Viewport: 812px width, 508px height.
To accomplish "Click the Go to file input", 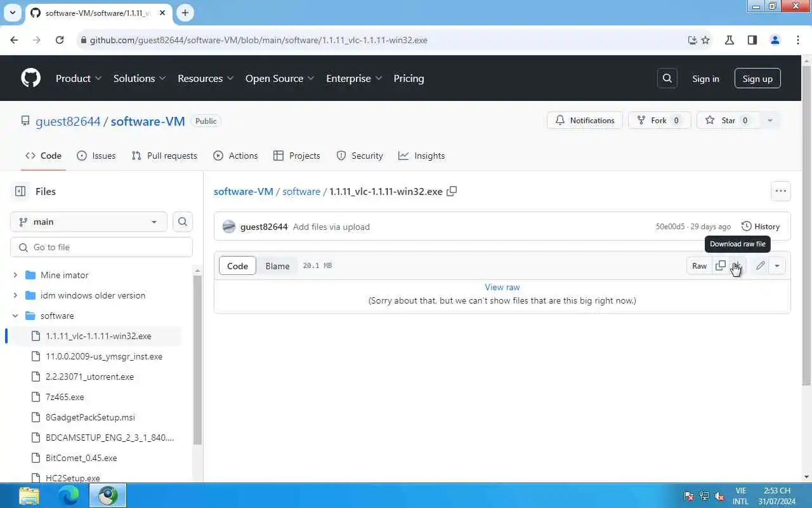I will coord(101,247).
